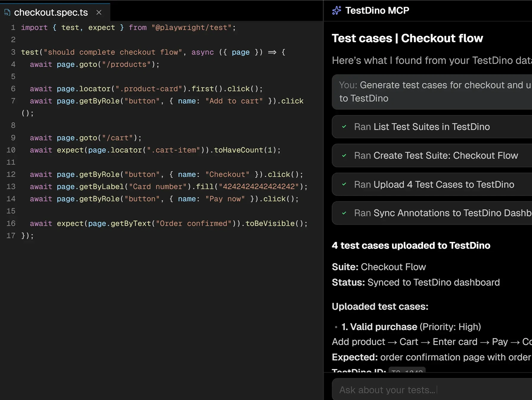
Task: Click the TypeScript file icon on checkout.spec.ts tab
Action: click(x=7, y=13)
